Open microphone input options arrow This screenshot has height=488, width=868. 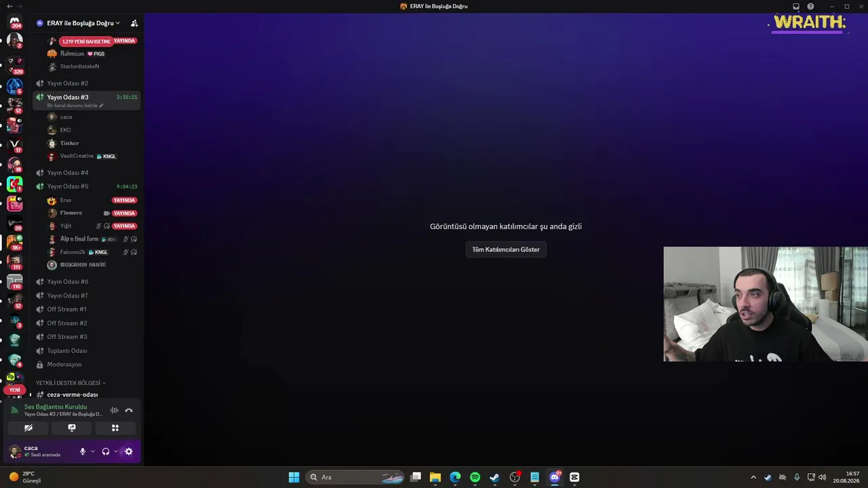pos(93,451)
